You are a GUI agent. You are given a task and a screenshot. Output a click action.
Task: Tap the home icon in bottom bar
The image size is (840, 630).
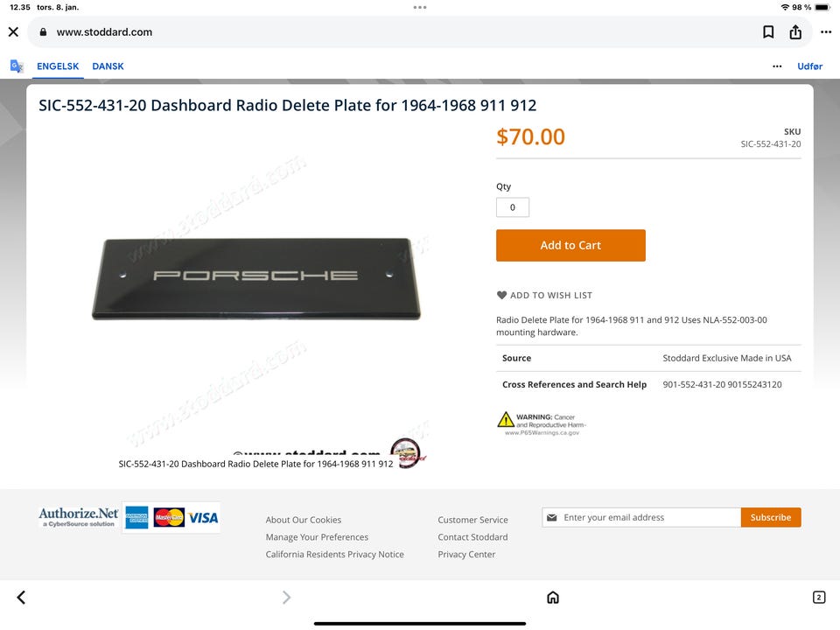click(553, 598)
